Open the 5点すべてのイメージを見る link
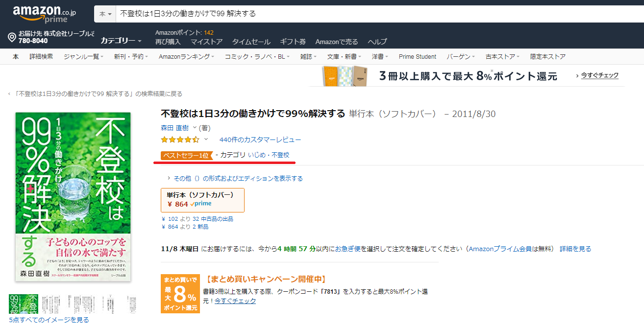Image resolution: width=644 pixels, height=328 pixels. click(49, 320)
